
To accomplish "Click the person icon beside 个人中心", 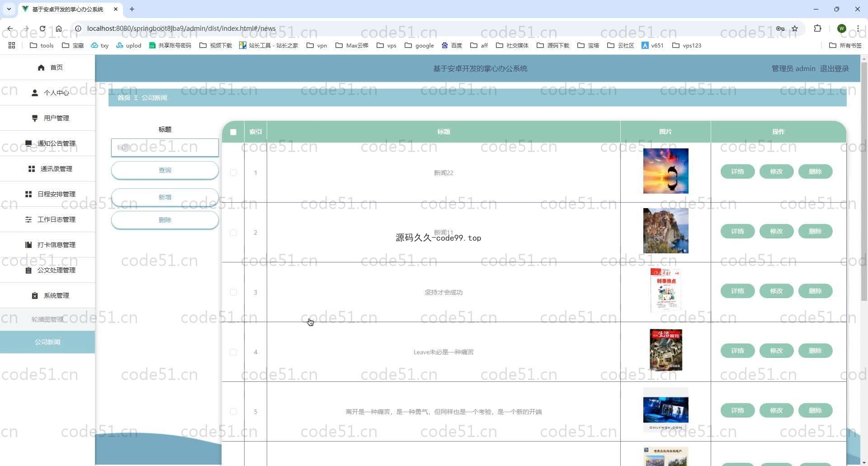I will [35, 93].
